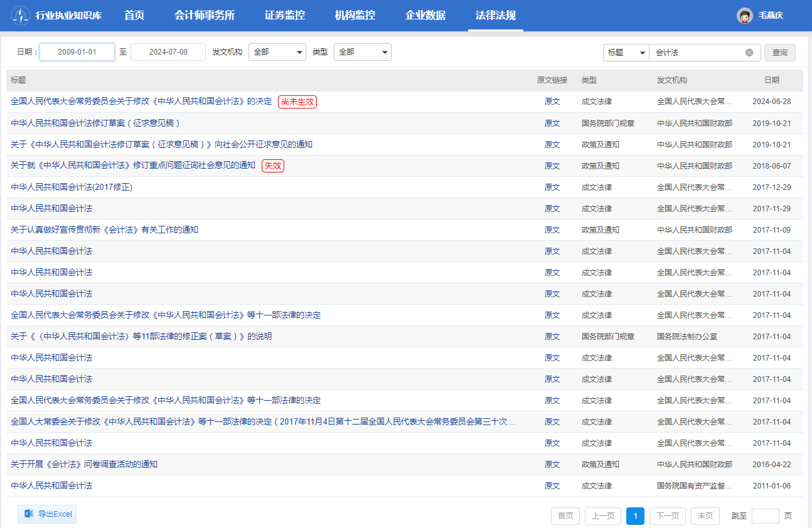Select page 1 in pagination

(635, 516)
